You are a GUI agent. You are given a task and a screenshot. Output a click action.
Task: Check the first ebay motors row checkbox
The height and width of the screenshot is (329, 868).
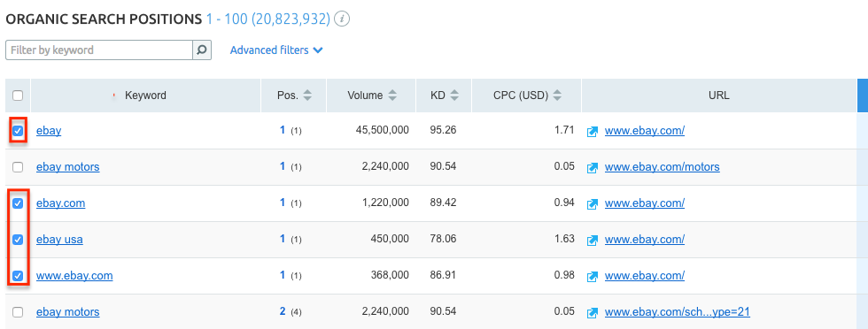[18, 167]
